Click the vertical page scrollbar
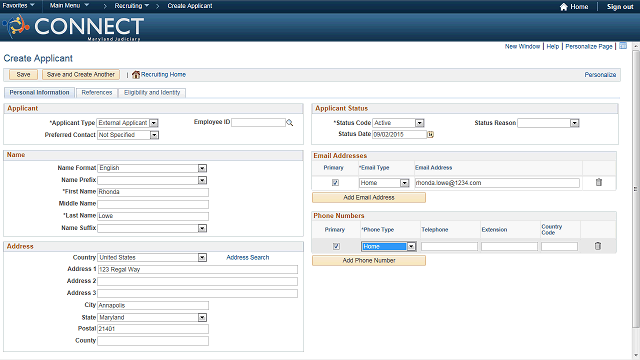 click(x=636, y=188)
